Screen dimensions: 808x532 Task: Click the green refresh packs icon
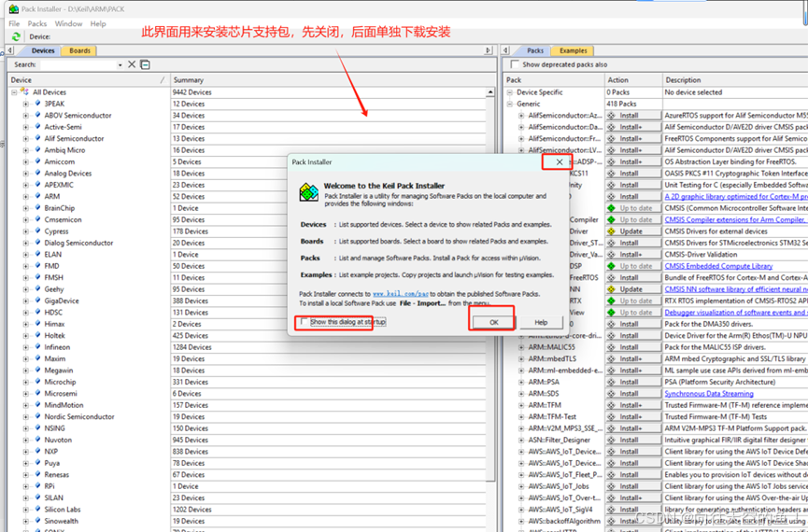[16, 36]
